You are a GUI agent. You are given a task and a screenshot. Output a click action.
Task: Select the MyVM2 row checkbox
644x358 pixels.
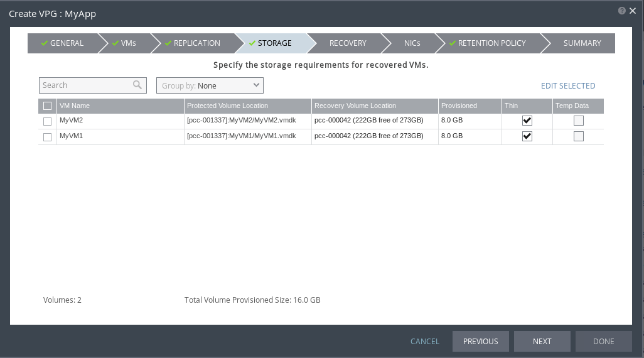click(48, 121)
